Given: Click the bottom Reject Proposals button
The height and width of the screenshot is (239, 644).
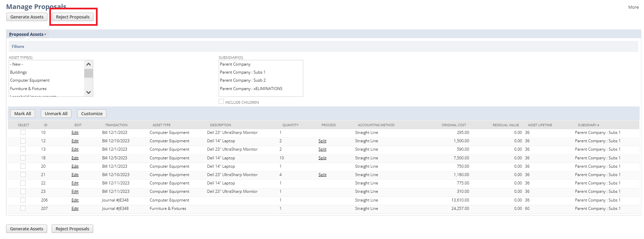Looking at the screenshot, I should click(x=72, y=229).
